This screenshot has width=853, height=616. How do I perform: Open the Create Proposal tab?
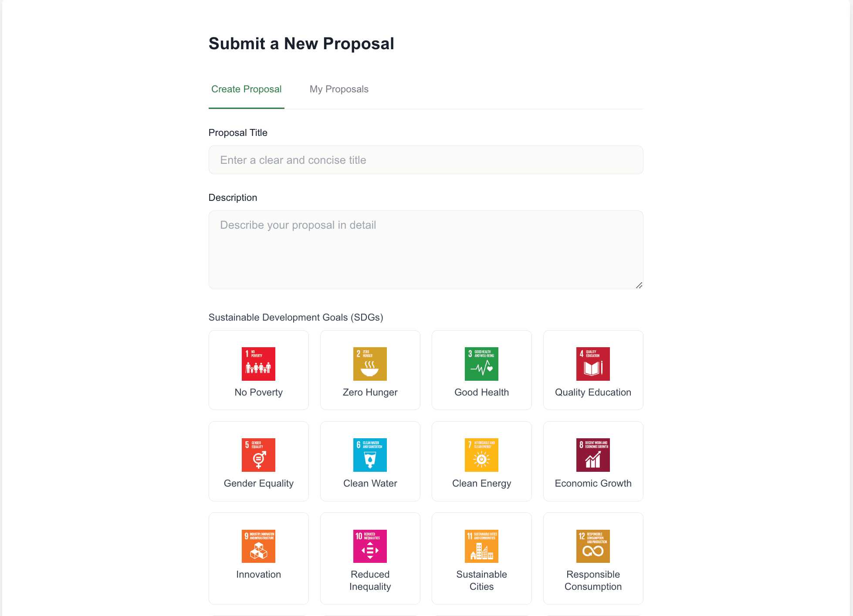point(247,89)
